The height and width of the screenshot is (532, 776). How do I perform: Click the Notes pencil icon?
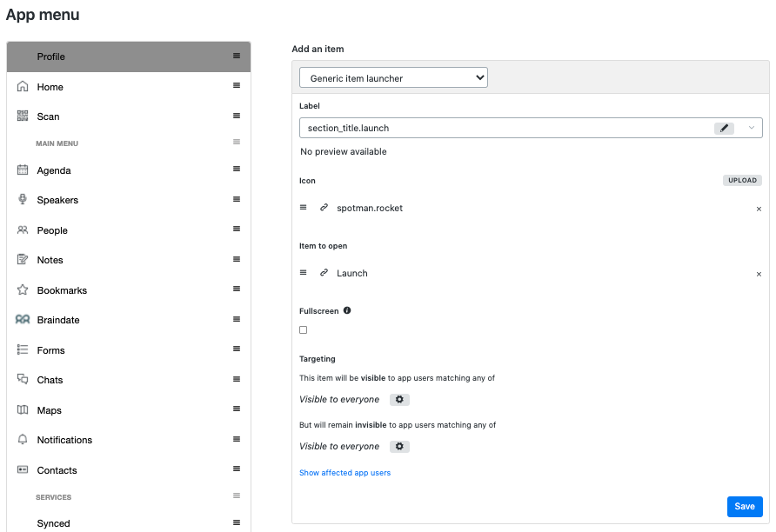click(23, 259)
